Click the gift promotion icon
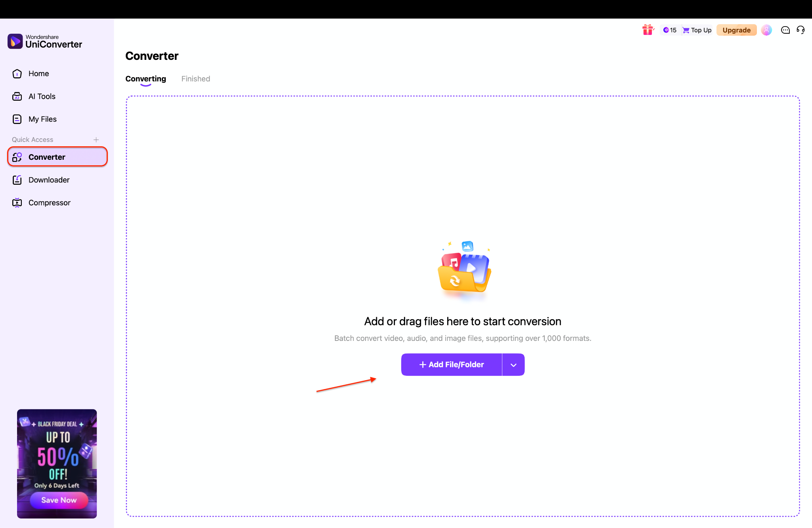Screen dimensions: 812x528 point(648,30)
